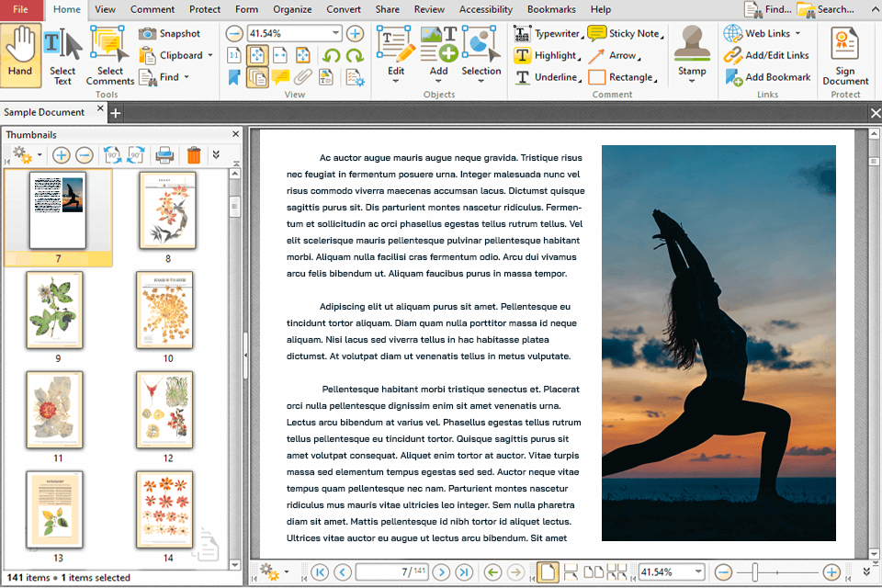Screen dimensions: 882x588
Task: Select the Typewriter comment tool
Action: click(x=548, y=34)
